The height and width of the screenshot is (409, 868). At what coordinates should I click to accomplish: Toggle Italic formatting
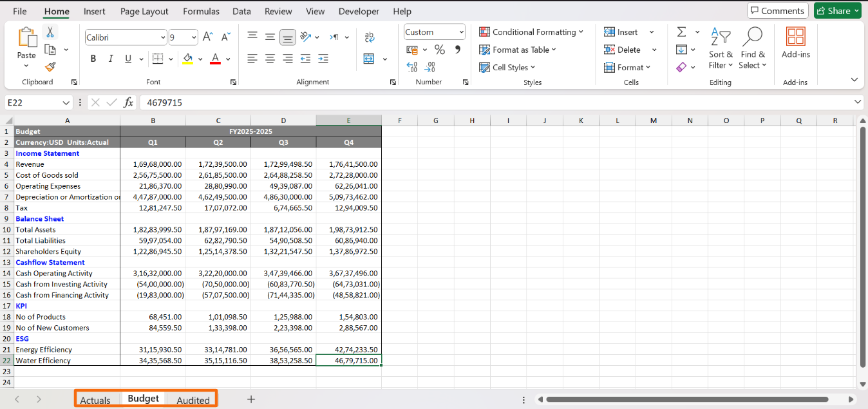111,59
